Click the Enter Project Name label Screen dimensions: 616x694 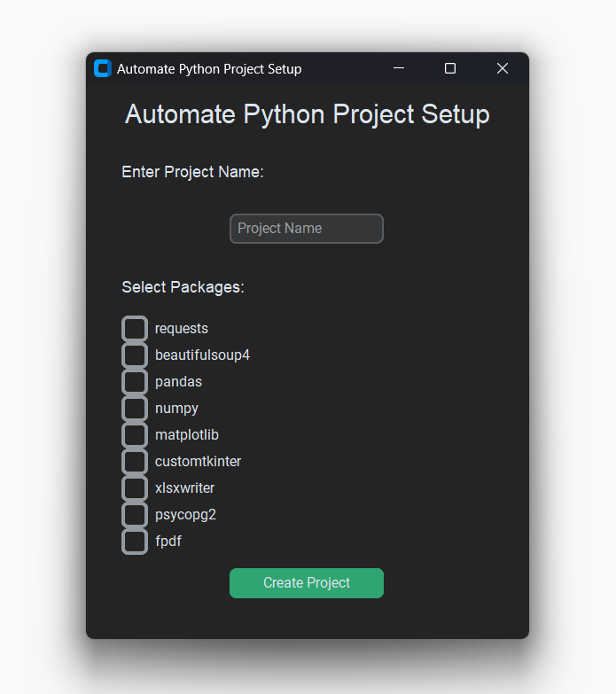[192, 172]
